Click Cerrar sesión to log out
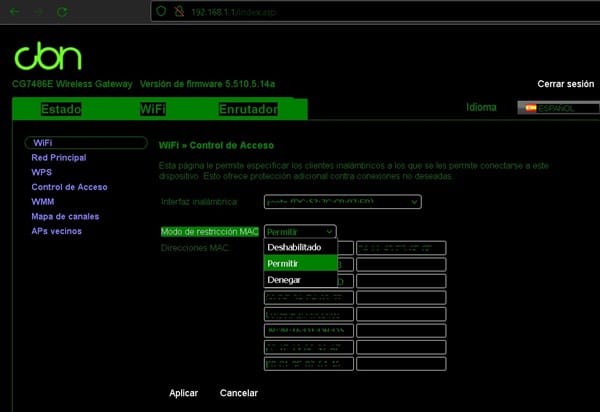The height and width of the screenshot is (412, 600). (x=566, y=84)
